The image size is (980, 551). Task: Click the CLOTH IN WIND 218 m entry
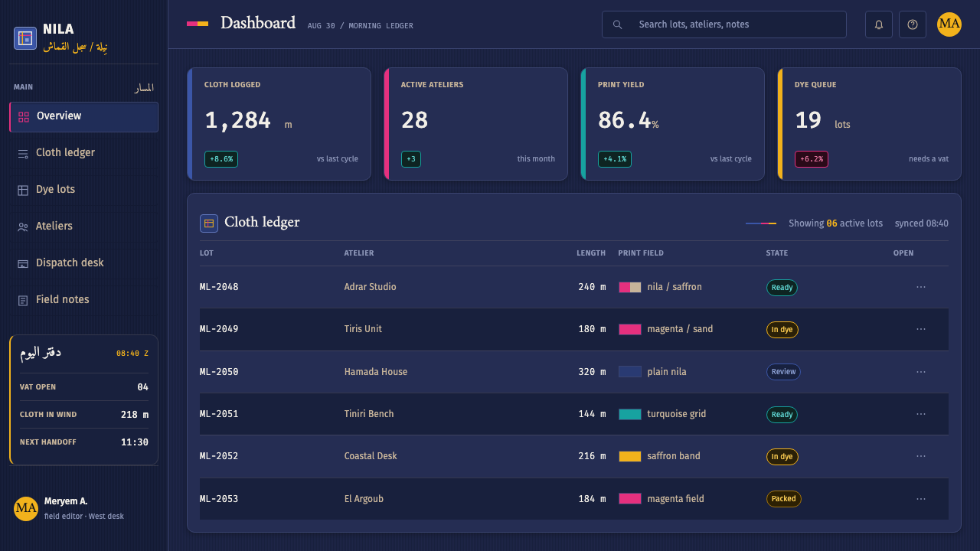[84, 415]
